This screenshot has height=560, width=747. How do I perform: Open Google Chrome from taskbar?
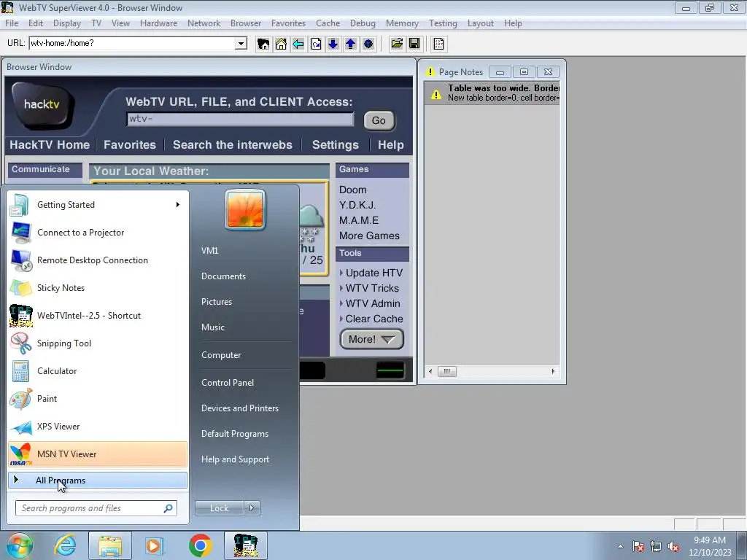[200, 545]
